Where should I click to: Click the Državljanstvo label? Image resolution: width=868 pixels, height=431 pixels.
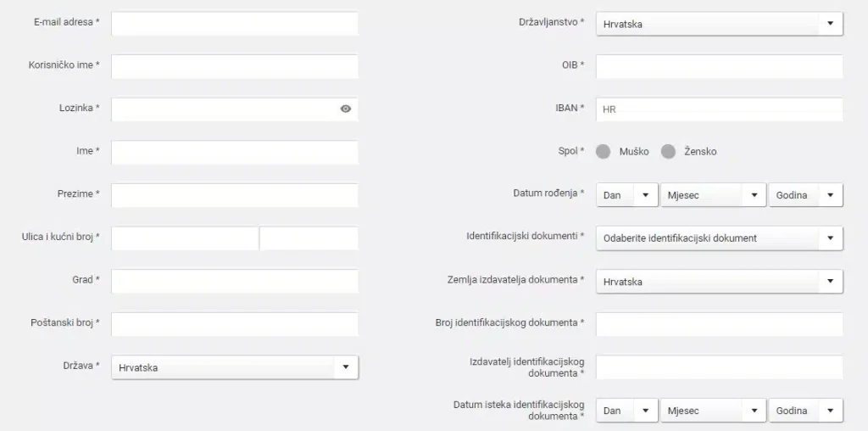tap(551, 22)
